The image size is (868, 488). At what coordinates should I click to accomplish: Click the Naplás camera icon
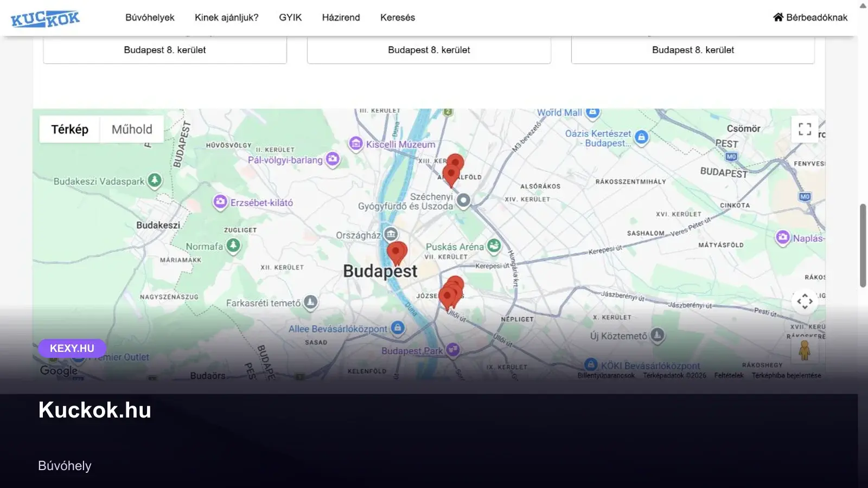[x=783, y=237]
